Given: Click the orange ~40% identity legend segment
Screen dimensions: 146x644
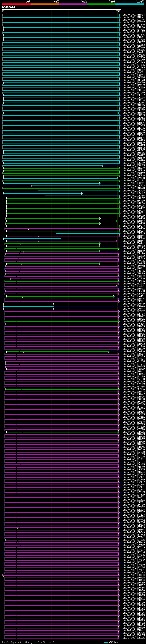Looking at the screenshot, I should pos(45,4).
